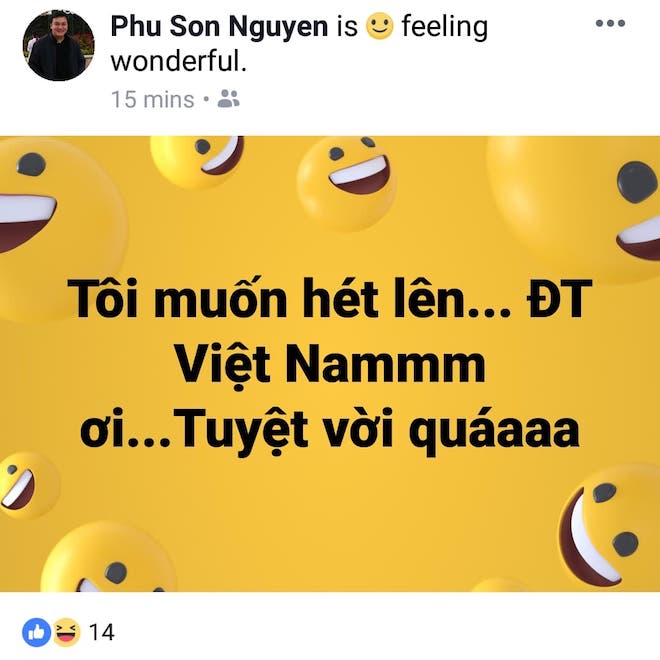Click the Haha laughing reaction icon

click(65, 632)
